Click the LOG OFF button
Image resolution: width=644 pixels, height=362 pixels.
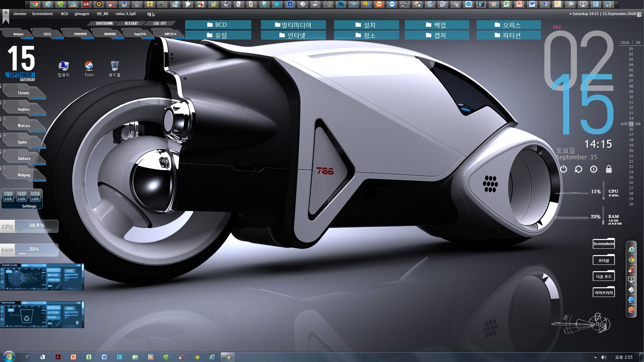click(x=160, y=23)
